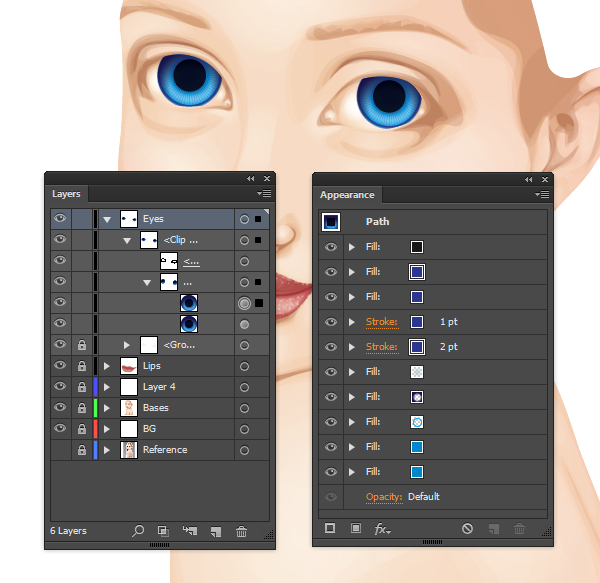The width and height of the screenshot is (600, 583).
Task: Open the Opacity link in Appearance
Action: click(x=384, y=497)
